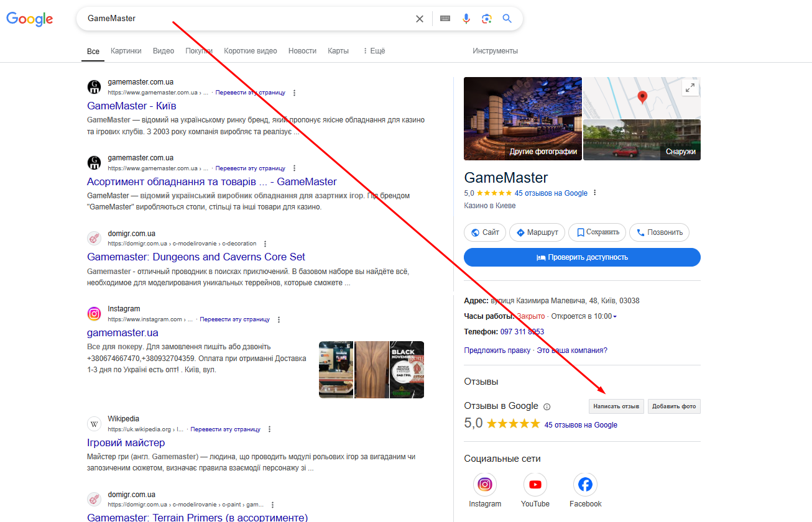
Task: Open Другие фотографии photo thumbnail
Action: [523, 119]
